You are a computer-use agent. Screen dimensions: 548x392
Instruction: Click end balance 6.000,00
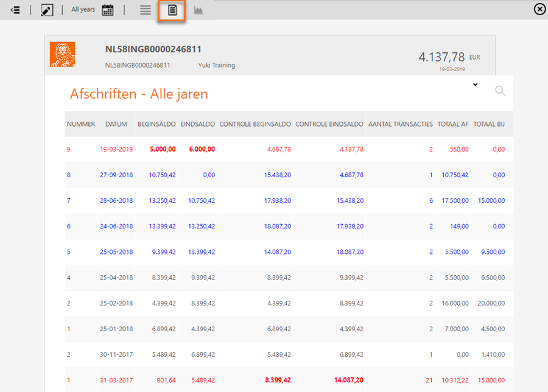(x=202, y=149)
